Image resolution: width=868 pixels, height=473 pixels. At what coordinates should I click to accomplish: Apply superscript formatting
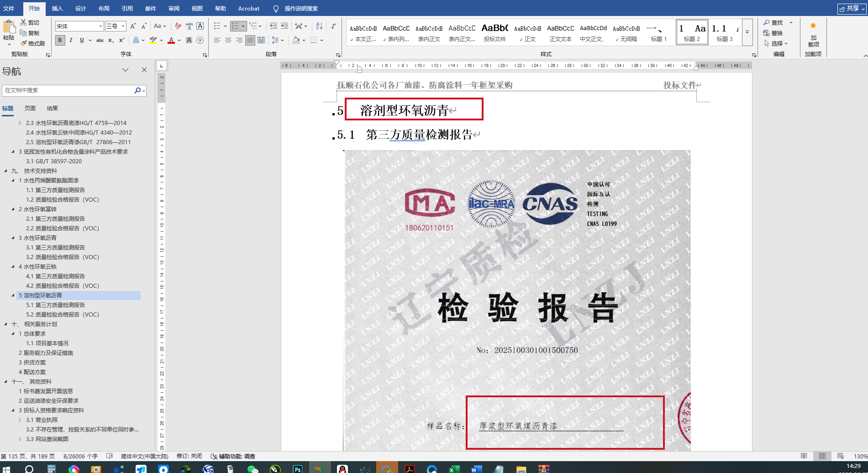(122, 40)
